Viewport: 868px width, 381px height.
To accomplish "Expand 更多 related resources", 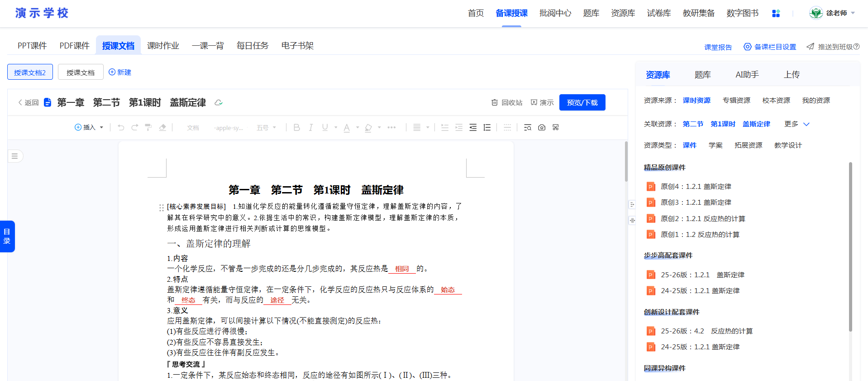I will point(797,124).
